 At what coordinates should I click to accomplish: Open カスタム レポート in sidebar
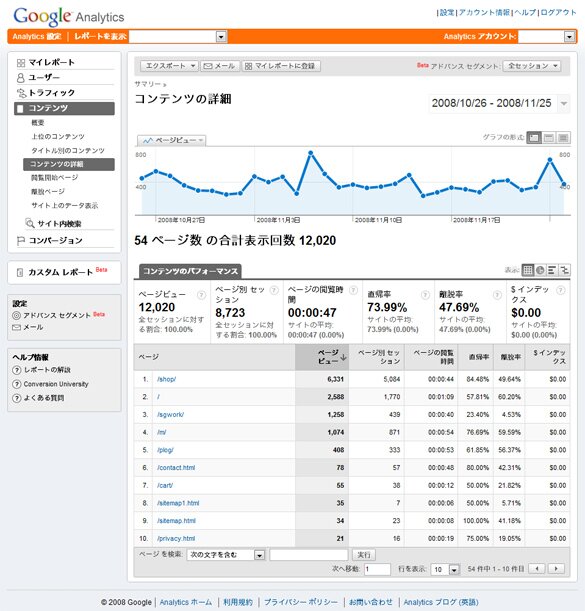[x=60, y=272]
